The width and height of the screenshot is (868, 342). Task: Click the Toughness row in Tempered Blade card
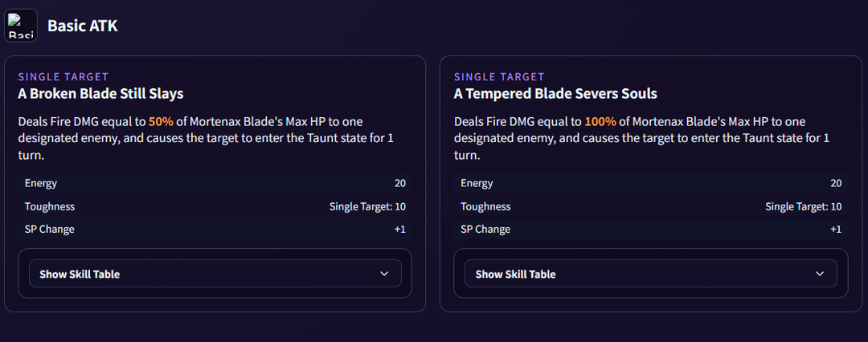(x=650, y=206)
